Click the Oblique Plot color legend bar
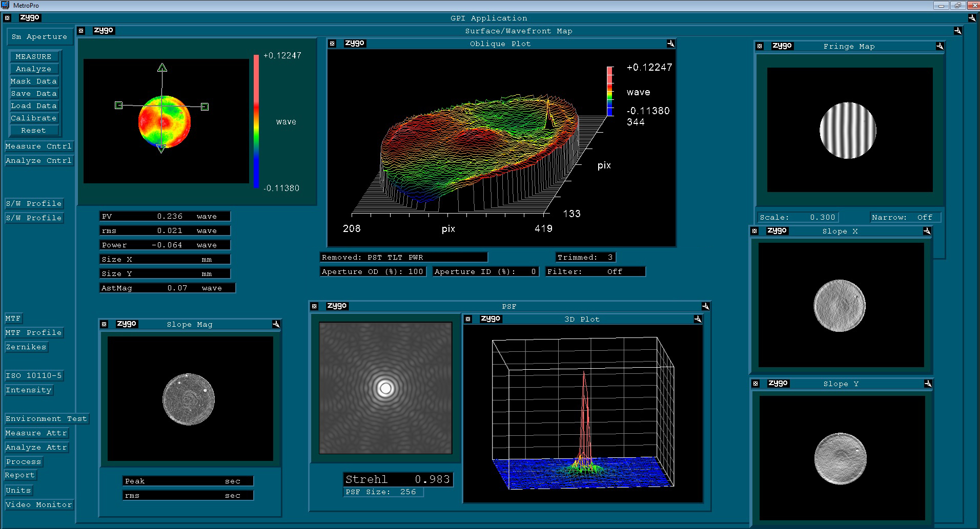This screenshot has width=980, height=529. pos(610,91)
